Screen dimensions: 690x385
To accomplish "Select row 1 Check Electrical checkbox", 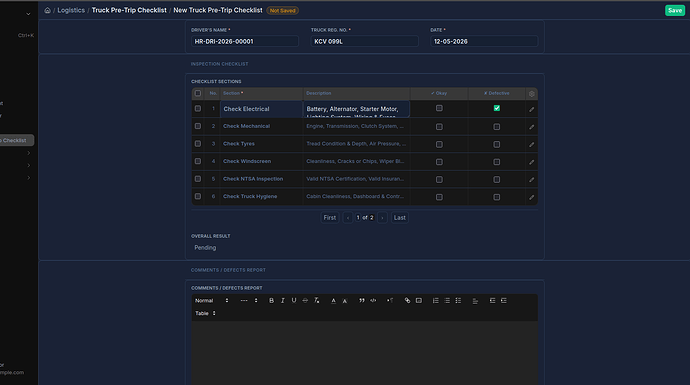I will pyautogui.click(x=198, y=109).
